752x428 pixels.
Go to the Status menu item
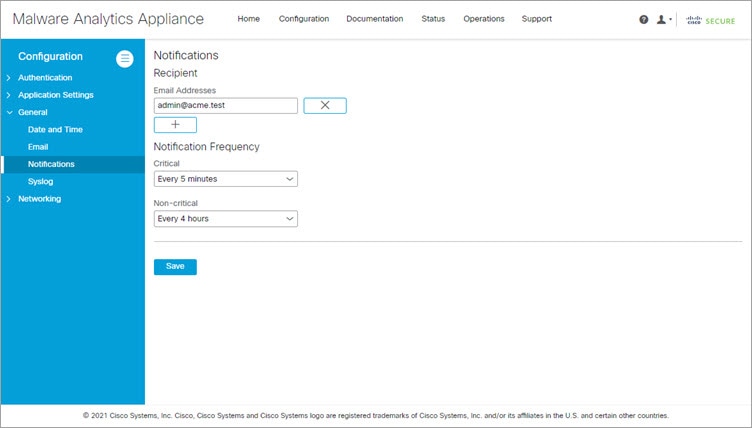click(x=433, y=19)
